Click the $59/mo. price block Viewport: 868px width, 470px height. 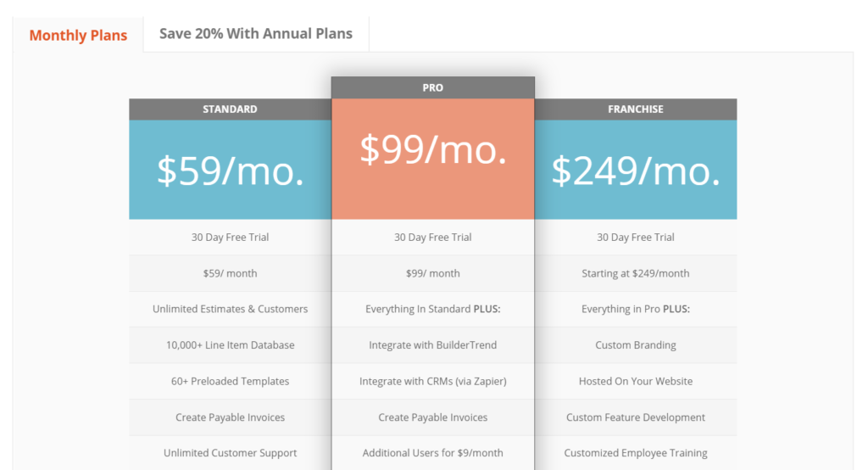[x=231, y=170]
